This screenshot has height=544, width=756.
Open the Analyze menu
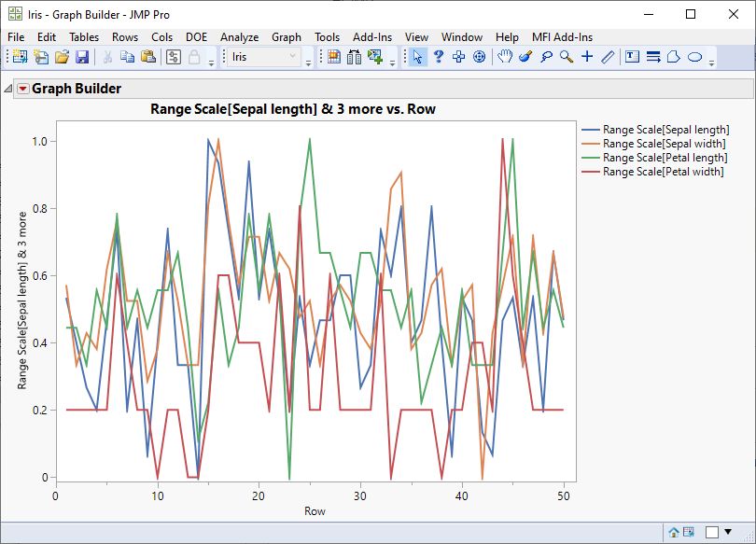click(239, 36)
